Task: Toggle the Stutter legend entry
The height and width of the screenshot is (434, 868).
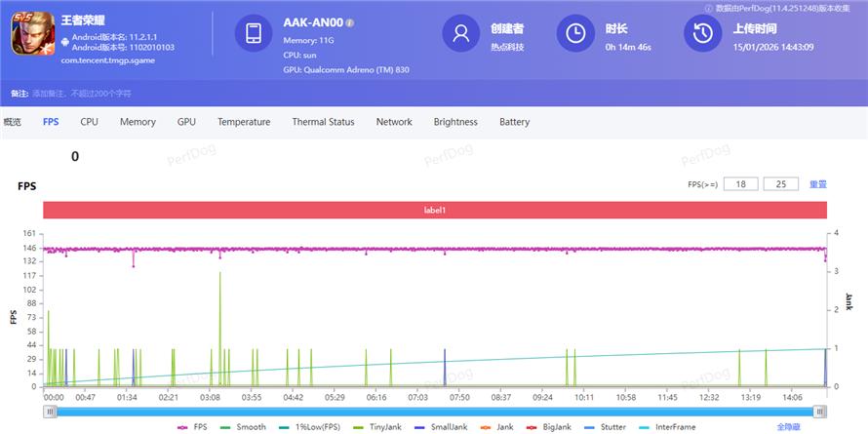Action: click(605, 427)
